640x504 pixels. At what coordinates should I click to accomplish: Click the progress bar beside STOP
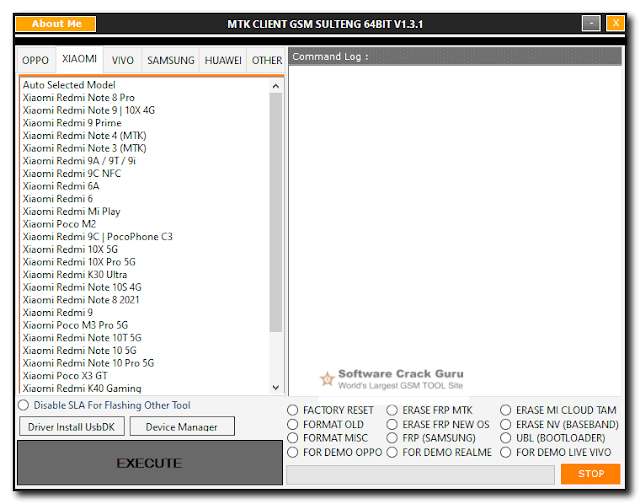(x=420, y=475)
